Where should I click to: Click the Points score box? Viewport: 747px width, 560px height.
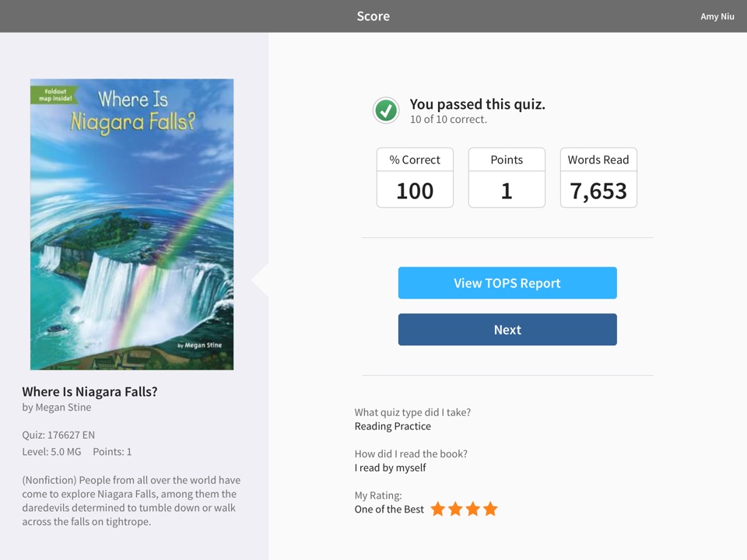(507, 178)
